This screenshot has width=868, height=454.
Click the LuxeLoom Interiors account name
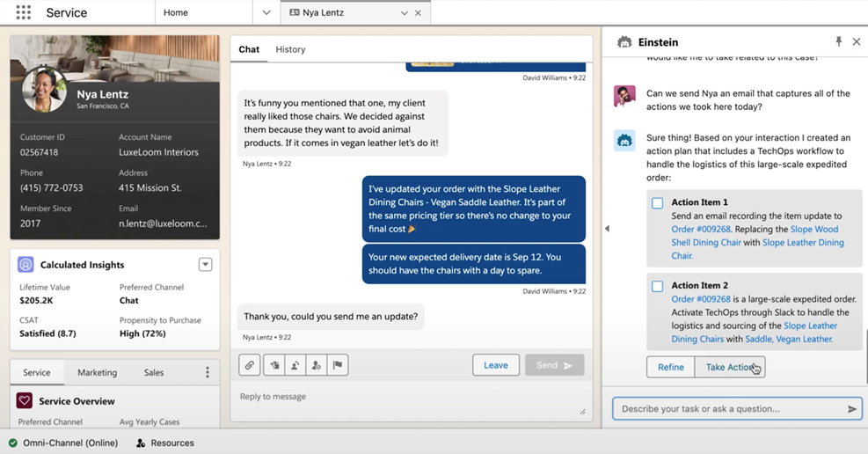pos(158,152)
